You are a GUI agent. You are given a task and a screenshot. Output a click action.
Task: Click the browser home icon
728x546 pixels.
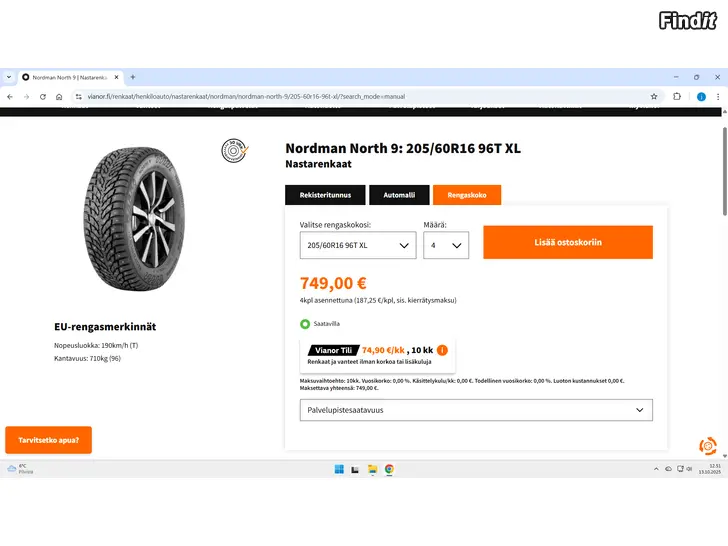click(x=59, y=97)
